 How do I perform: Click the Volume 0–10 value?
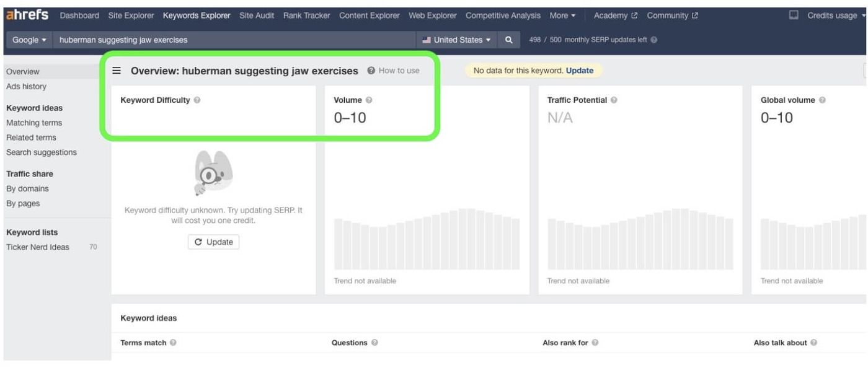350,118
